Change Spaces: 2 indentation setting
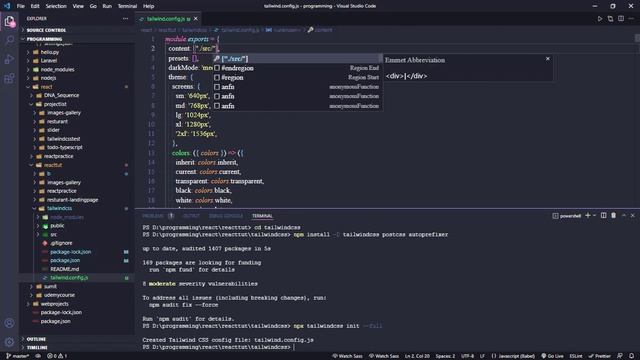This screenshot has width=640, height=360. [445, 356]
